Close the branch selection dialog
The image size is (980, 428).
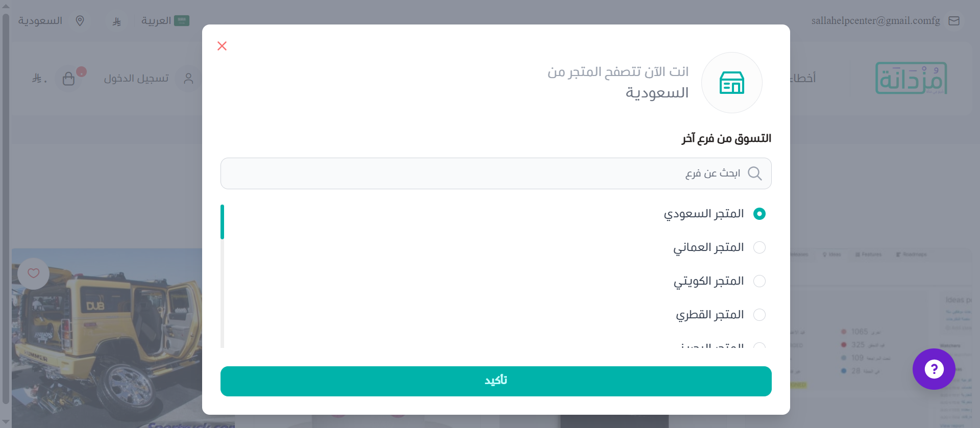point(222,46)
